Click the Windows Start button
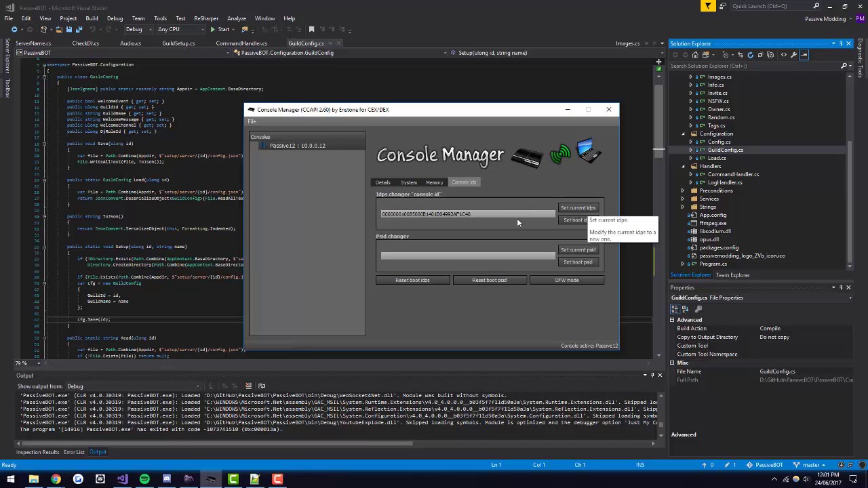868x488 pixels. (11, 479)
